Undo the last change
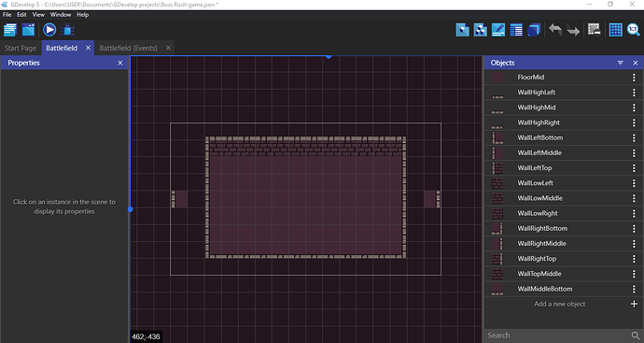This screenshot has height=343, width=644. coord(555,30)
